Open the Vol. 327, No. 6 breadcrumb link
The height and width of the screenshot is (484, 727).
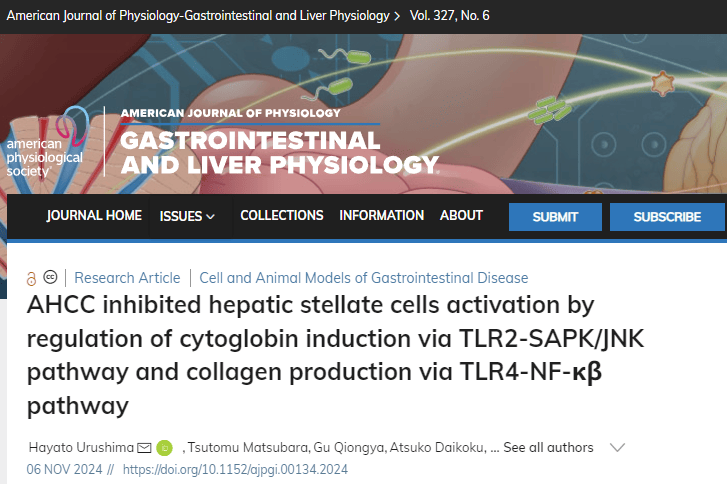pos(463,17)
